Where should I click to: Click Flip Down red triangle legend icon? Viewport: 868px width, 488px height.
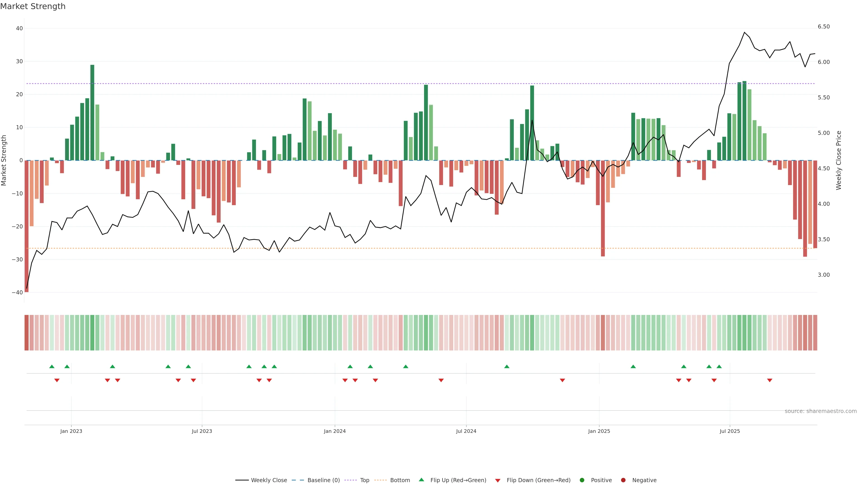(498, 481)
